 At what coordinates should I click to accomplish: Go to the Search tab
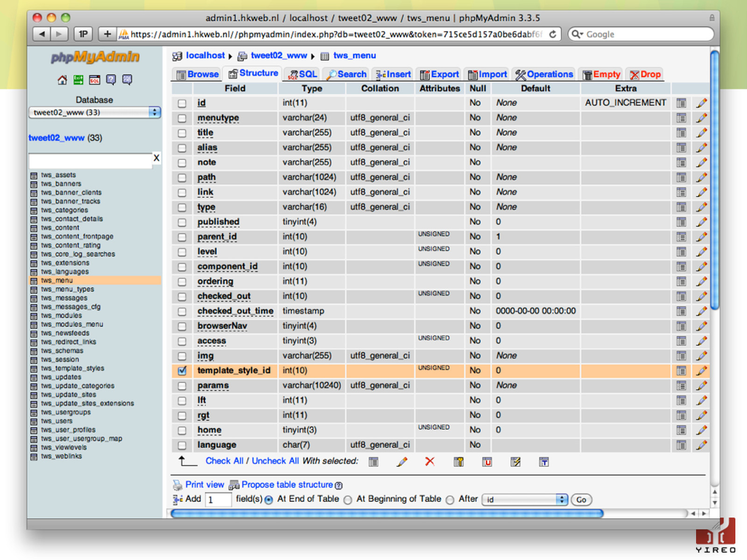tap(347, 74)
